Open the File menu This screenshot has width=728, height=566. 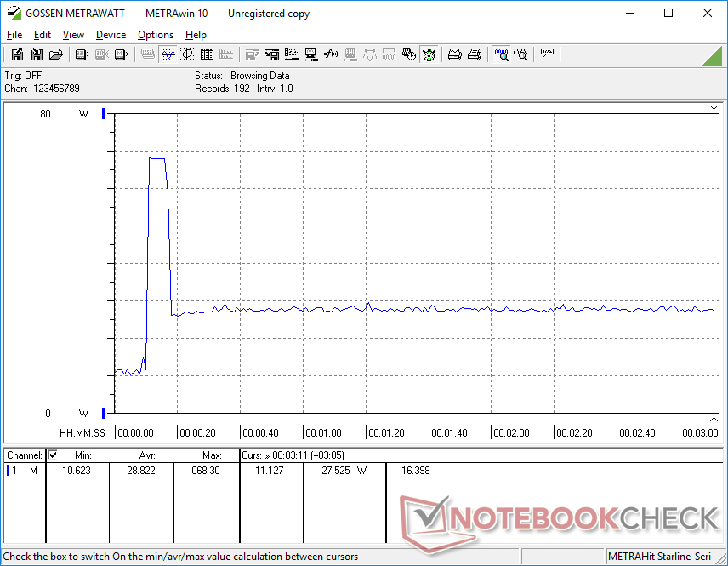click(x=14, y=35)
